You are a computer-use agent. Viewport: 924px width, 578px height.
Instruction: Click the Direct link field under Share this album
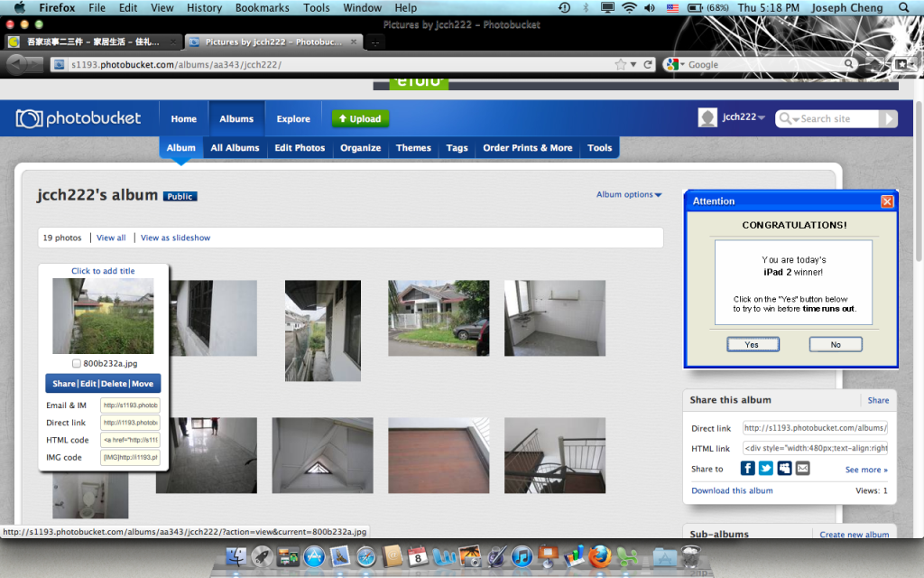coord(815,427)
